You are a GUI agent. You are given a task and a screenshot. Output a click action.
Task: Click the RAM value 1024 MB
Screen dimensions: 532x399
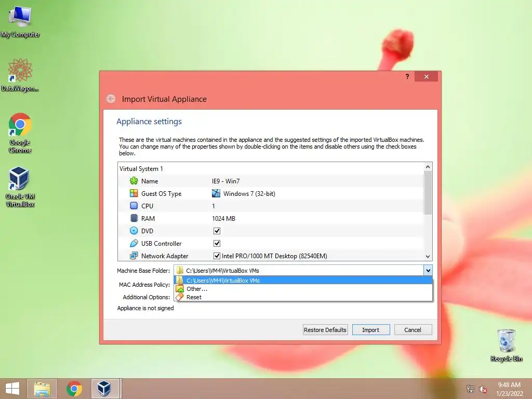tap(223, 218)
